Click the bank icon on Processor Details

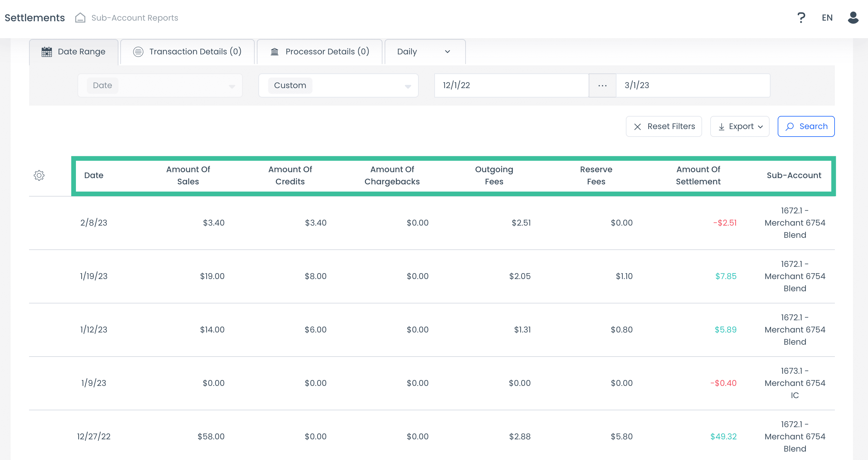click(x=275, y=52)
